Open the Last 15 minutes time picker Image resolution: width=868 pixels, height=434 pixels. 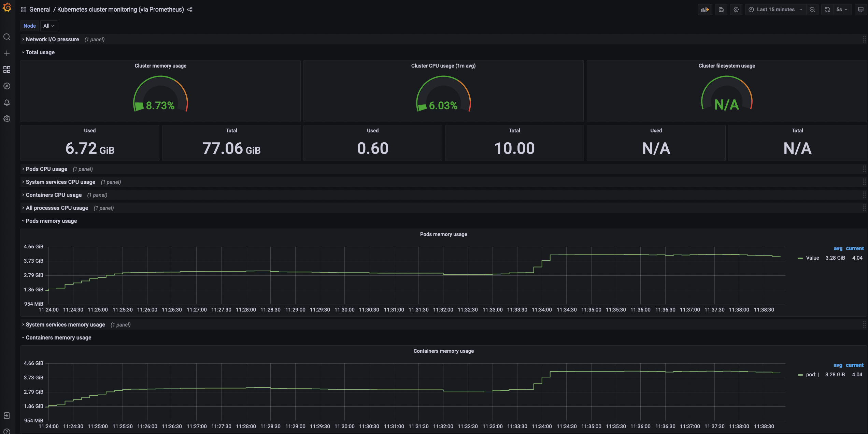775,10
